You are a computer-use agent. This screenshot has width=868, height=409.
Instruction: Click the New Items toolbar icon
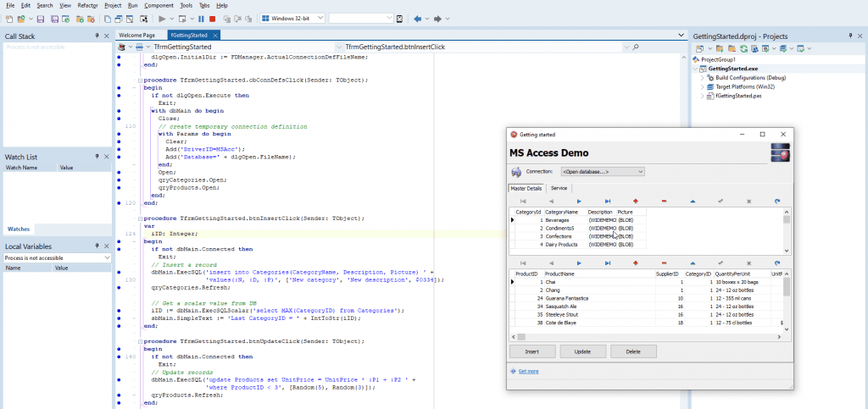click(x=9, y=19)
